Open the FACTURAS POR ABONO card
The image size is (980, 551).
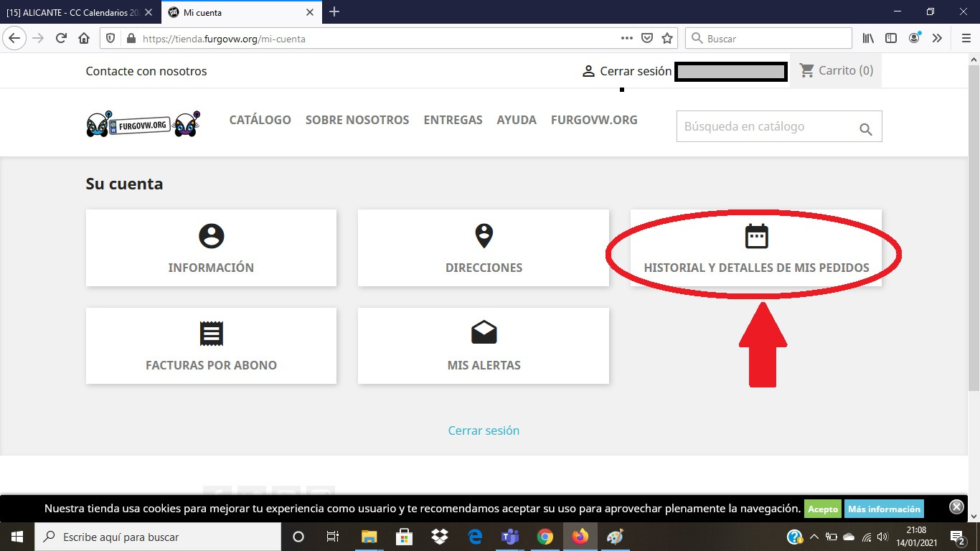click(x=211, y=346)
